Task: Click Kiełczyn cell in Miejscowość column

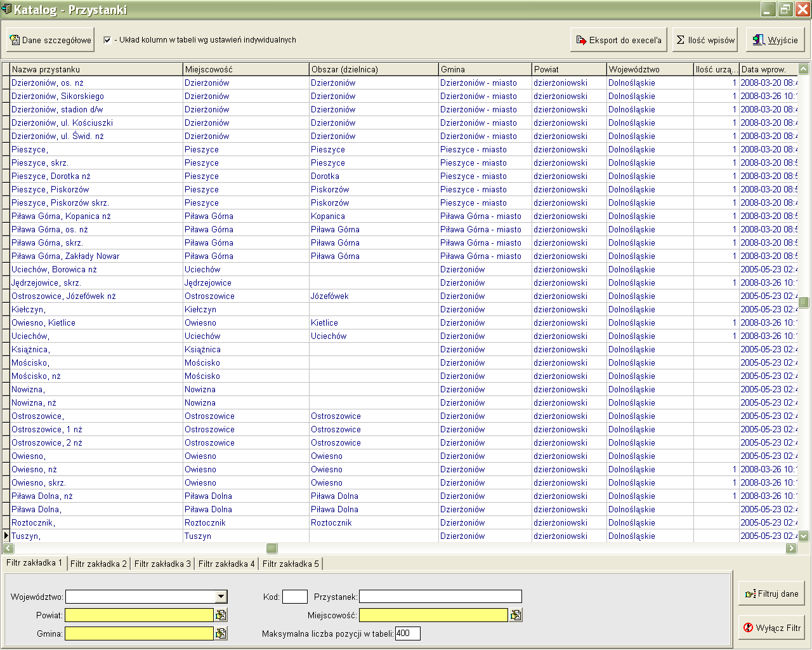Action: 246,310
